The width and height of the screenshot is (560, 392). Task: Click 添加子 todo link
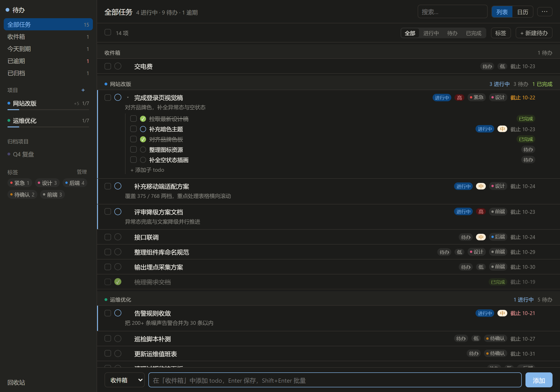(x=147, y=170)
